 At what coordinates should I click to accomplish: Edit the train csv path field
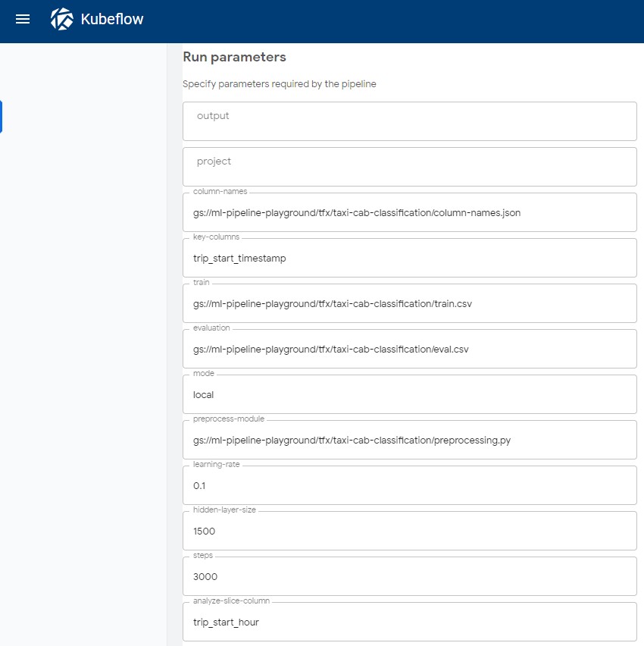coord(410,303)
